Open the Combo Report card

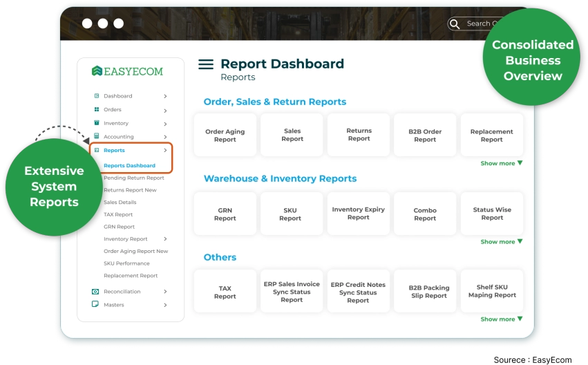click(425, 214)
